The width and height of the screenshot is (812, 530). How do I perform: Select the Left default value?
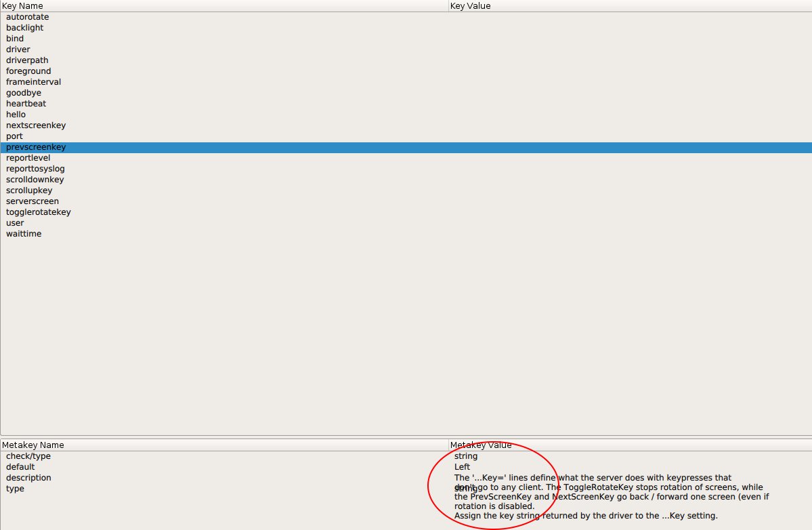click(462, 466)
